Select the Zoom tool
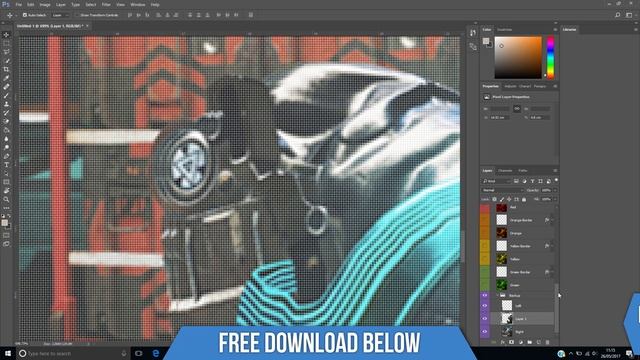This screenshot has height=360, width=640. (x=6, y=200)
